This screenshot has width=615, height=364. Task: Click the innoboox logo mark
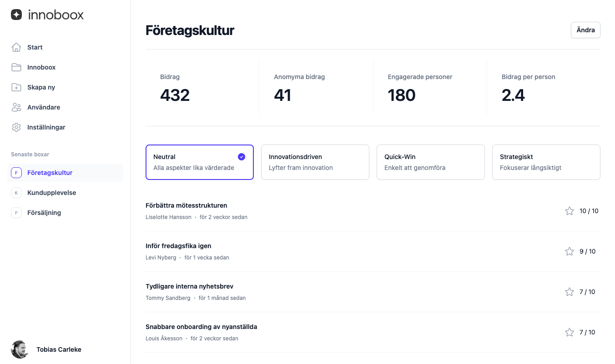(17, 14)
